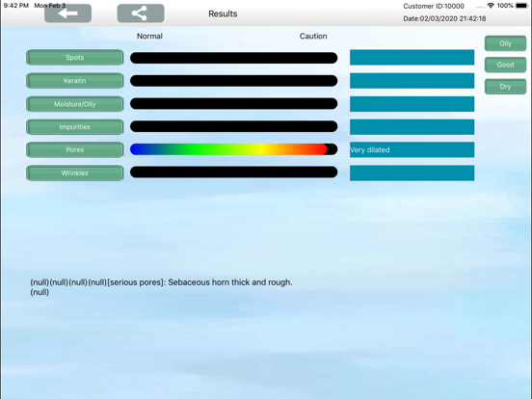Select the Dry skin type
The height and width of the screenshot is (399, 532).
505,87
